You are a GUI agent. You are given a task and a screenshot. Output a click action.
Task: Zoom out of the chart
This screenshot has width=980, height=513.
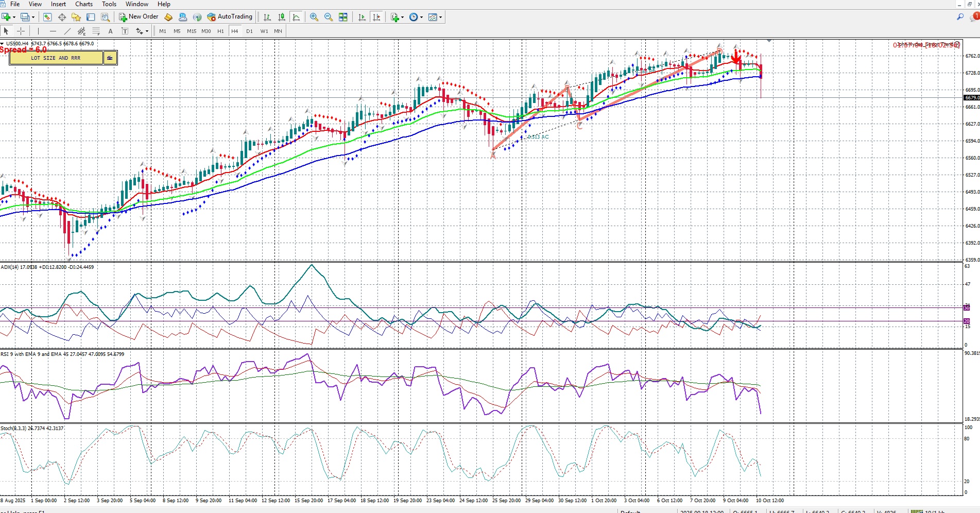[328, 17]
